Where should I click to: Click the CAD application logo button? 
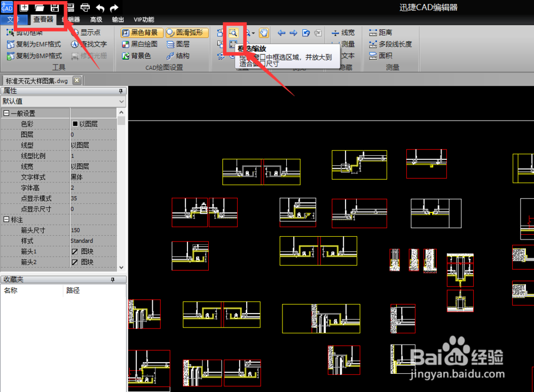click(x=6, y=7)
